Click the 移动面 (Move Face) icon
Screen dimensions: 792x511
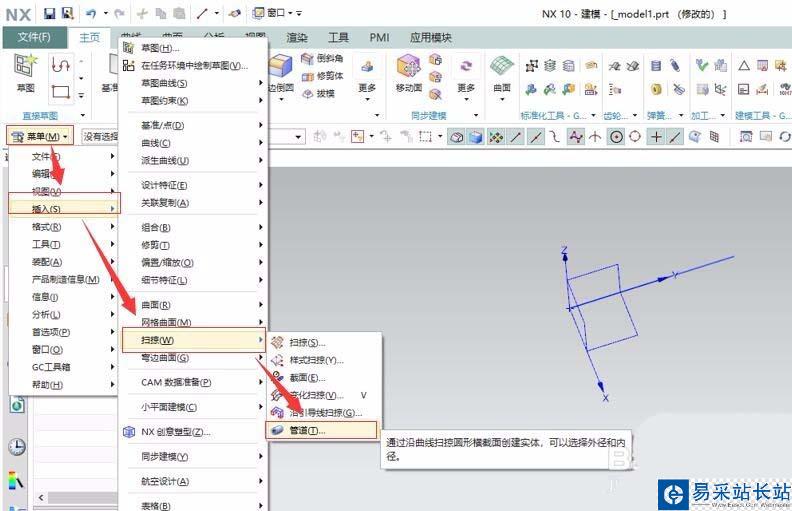coord(408,70)
